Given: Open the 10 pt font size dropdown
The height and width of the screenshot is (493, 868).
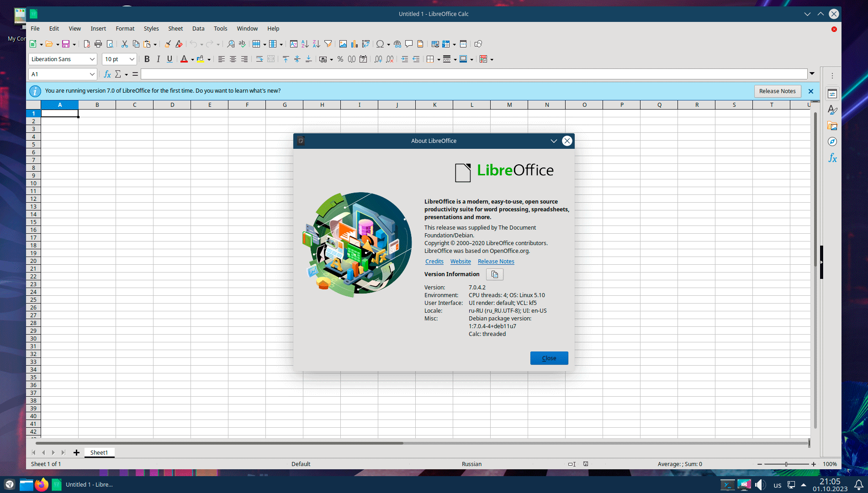Looking at the screenshot, I should (x=132, y=59).
